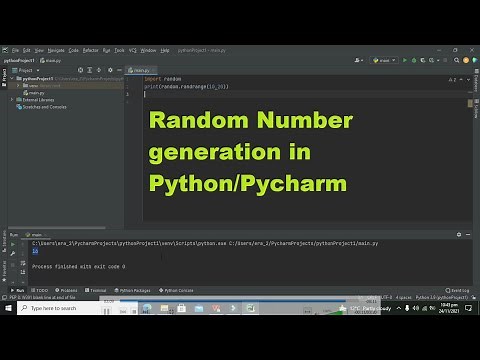
Task: Open the VCS menu
Action: pyautogui.click(x=133, y=50)
